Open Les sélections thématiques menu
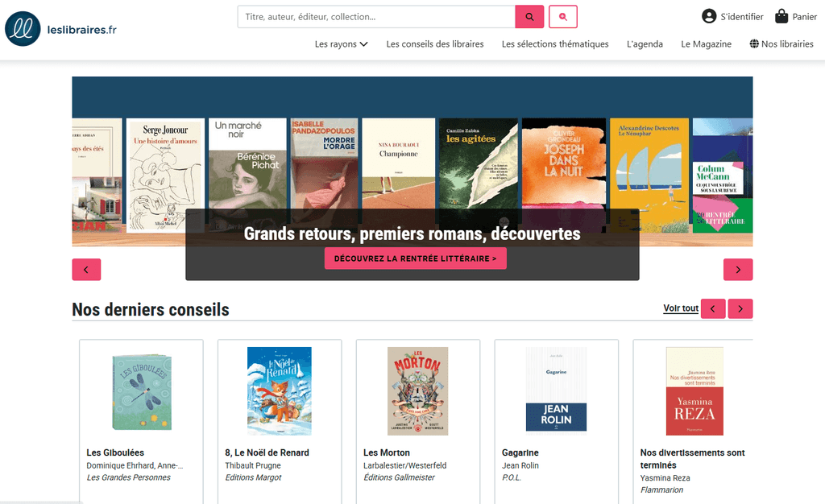The image size is (825, 504). click(x=555, y=44)
